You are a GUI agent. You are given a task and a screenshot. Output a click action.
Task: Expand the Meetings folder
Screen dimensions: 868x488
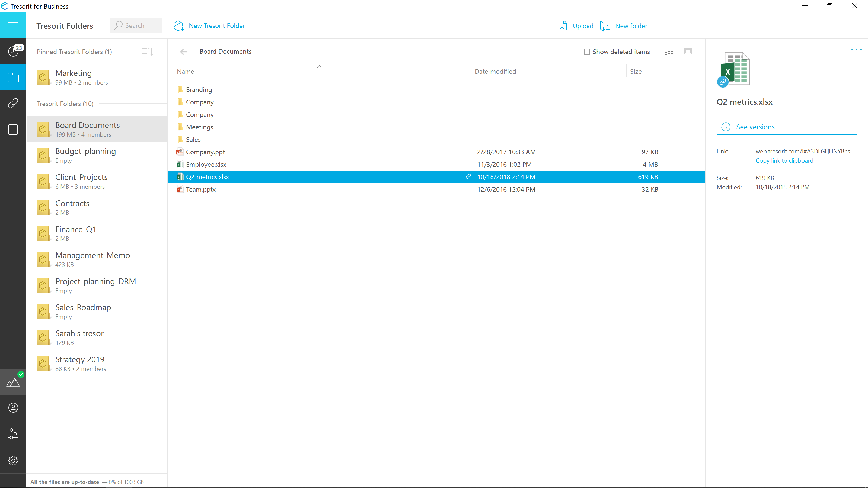pos(200,126)
